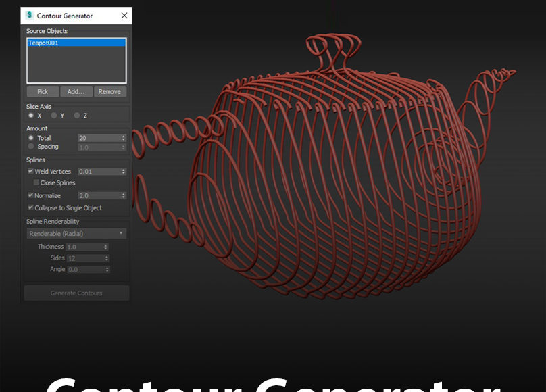Click the Remove button
This screenshot has width=546, height=392.
point(109,92)
